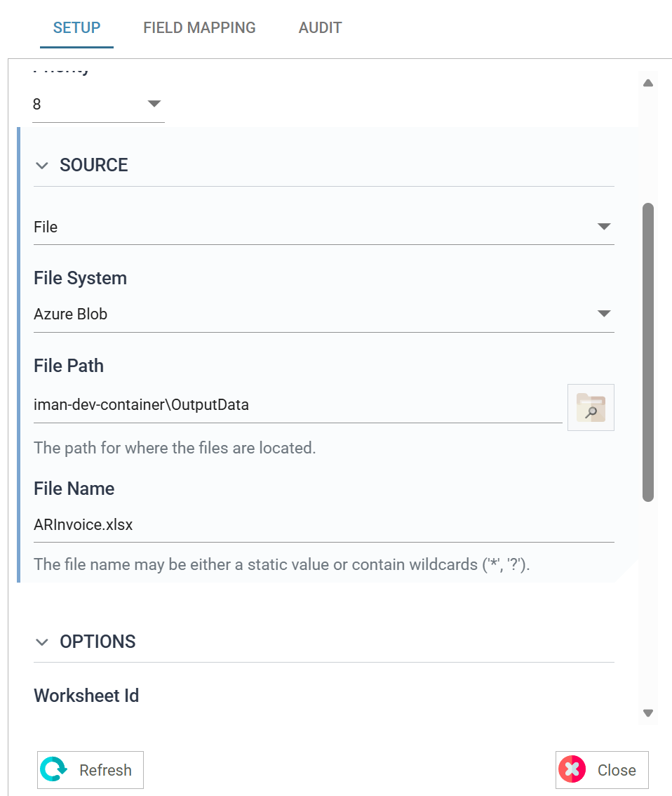
Task: Click the File Name field with ARInvoice.xlsx
Action: point(323,525)
